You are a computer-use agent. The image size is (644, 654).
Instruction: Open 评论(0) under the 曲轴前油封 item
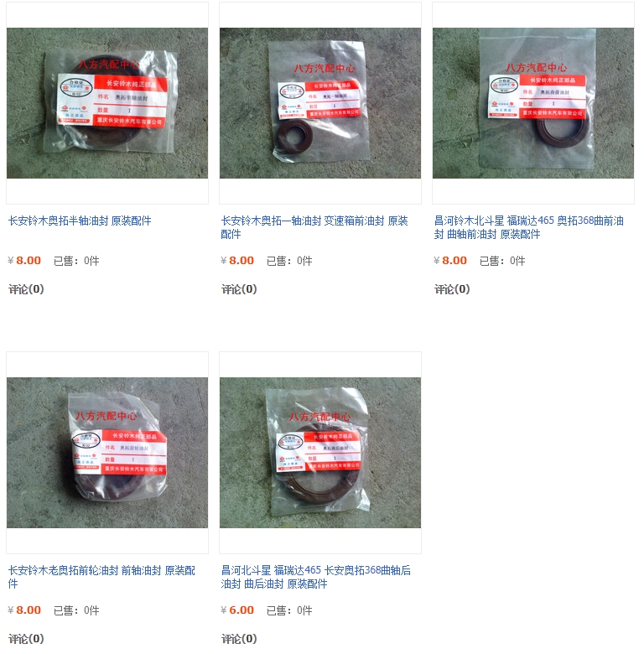click(452, 289)
